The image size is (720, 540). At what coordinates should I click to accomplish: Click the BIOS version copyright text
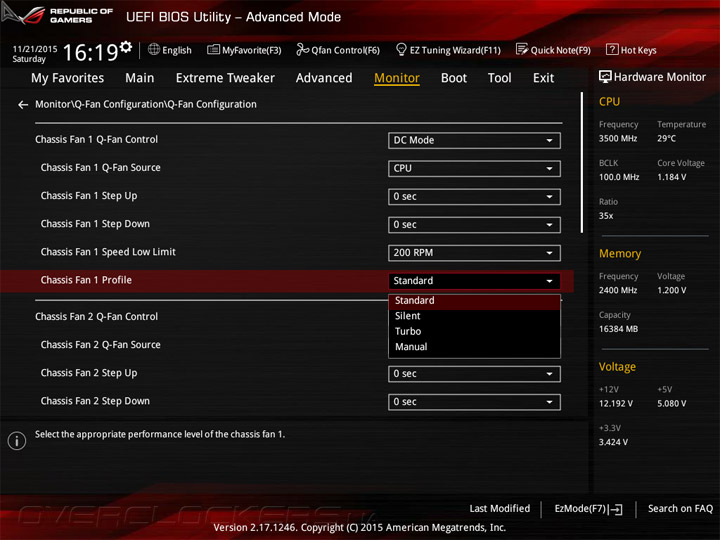(x=360, y=528)
